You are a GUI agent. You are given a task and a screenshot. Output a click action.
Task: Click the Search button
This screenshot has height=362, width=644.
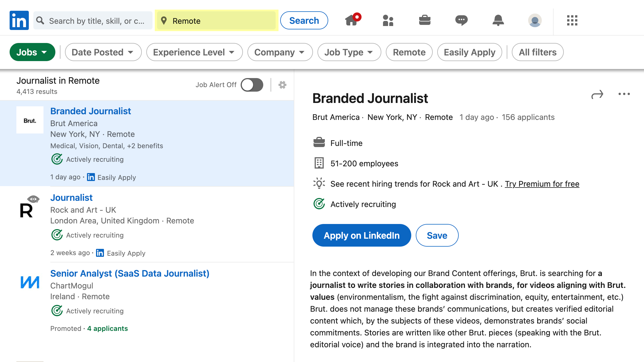(x=304, y=20)
